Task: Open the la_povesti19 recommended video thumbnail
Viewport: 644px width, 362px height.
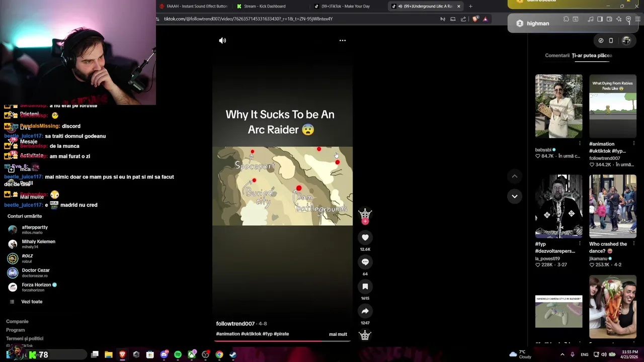Action: 558,206
